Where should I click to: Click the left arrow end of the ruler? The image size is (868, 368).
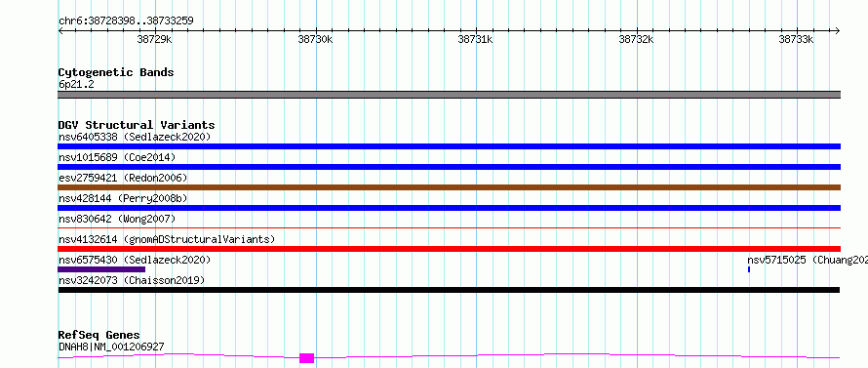click(60, 30)
